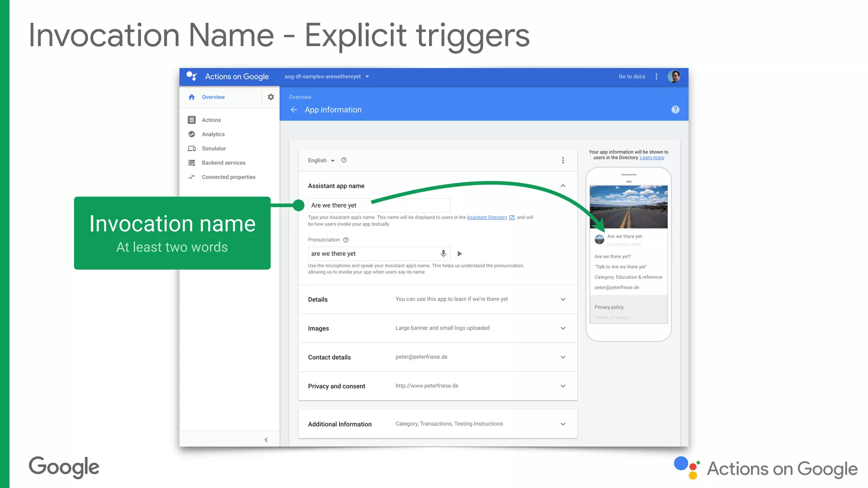868x488 pixels.
Task: Select Overview in the sidebar
Action: click(213, 97)
